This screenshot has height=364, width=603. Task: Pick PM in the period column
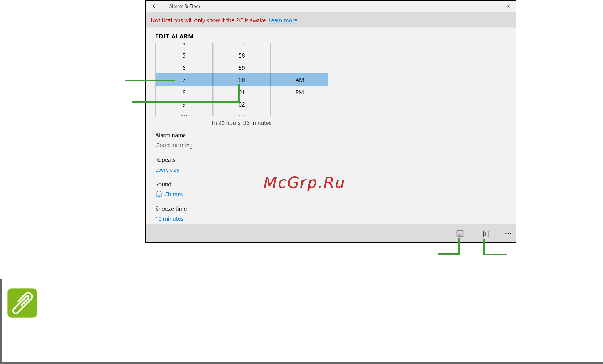(x=300, y=92)
